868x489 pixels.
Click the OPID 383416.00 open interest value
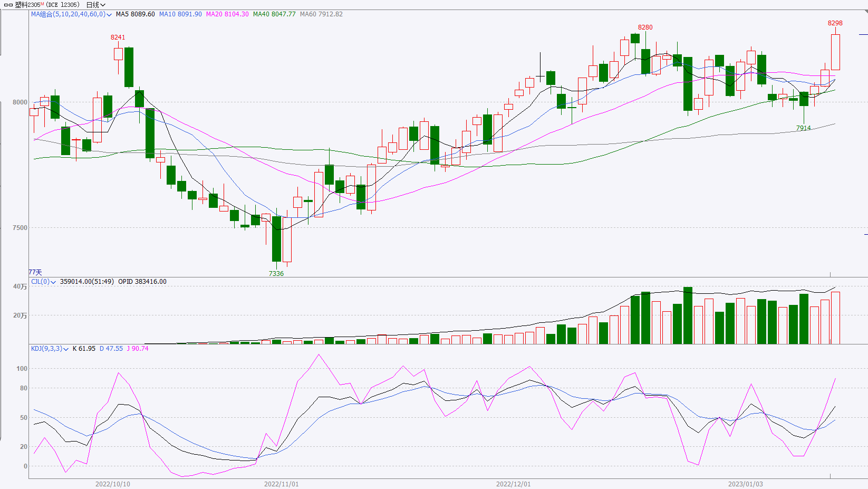tap(142, 282)
